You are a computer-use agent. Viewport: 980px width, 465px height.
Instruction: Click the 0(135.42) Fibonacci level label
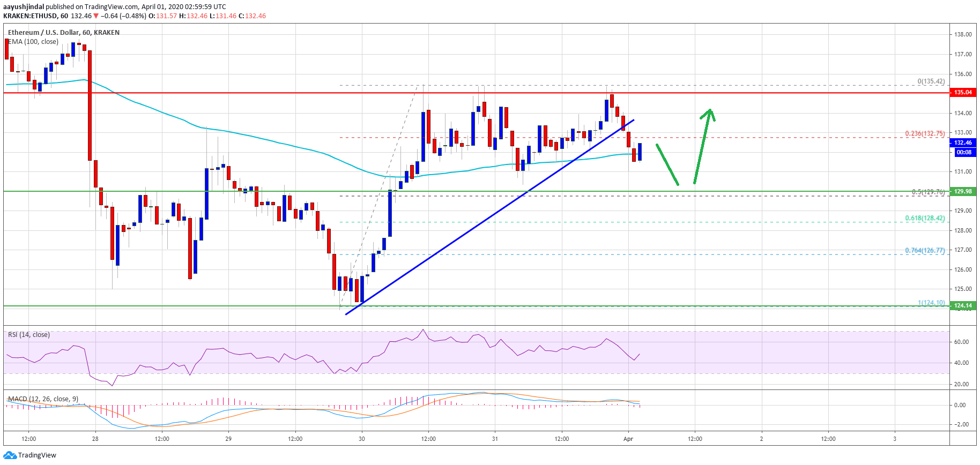pyautogui.click(x=931, y=81)
